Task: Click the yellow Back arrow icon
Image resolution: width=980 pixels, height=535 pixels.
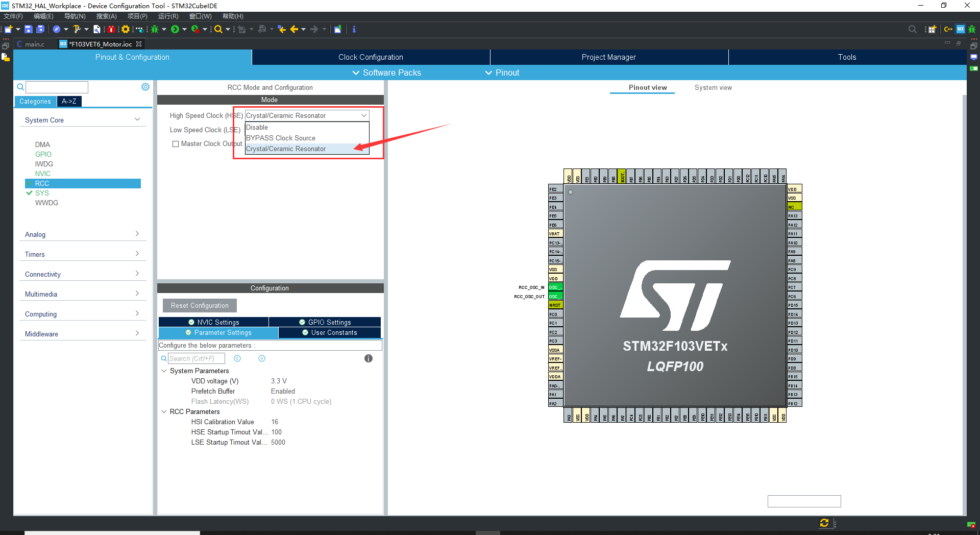Action: point(294,29)
